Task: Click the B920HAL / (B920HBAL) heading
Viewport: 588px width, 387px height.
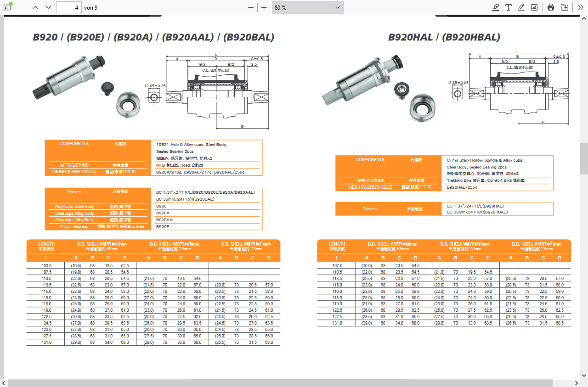Action: [444, 37]
